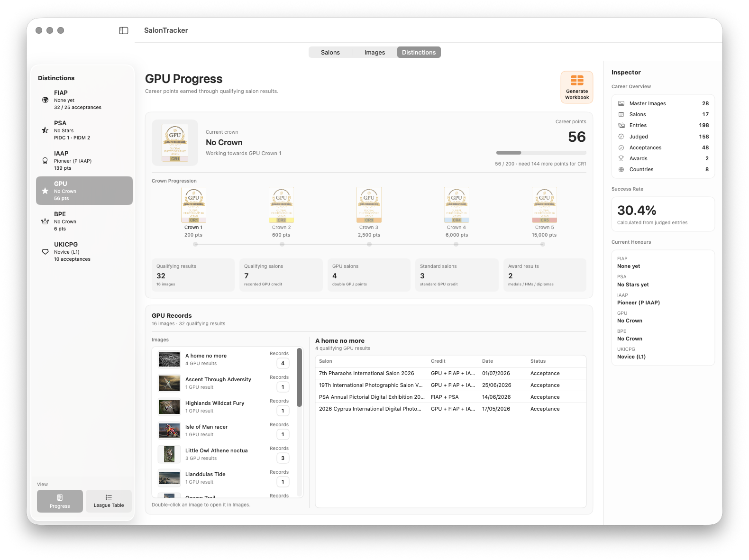
Task: Click the Salons calendar icon in Inspector
Action: [x=621, y=114]
